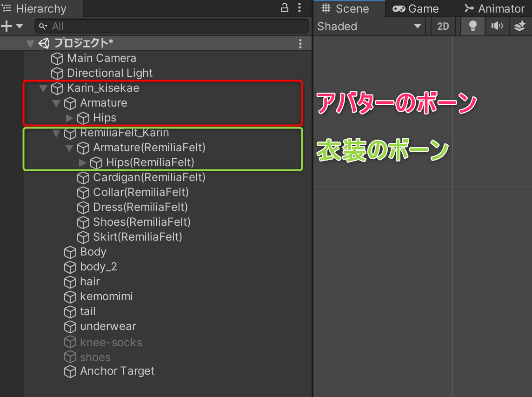
Task: Select Armature(RemiliaFelt) object
Action: coord(149,148)
